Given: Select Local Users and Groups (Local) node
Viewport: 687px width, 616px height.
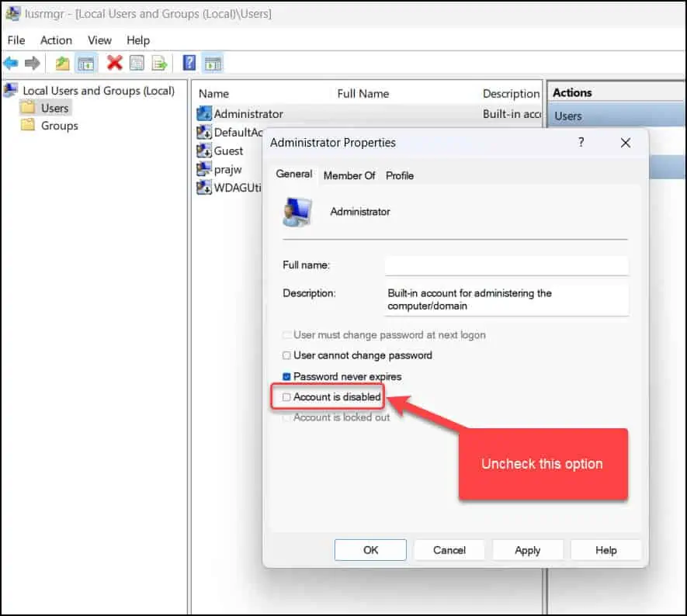Looking at the screenshot, I should point(99,91).
